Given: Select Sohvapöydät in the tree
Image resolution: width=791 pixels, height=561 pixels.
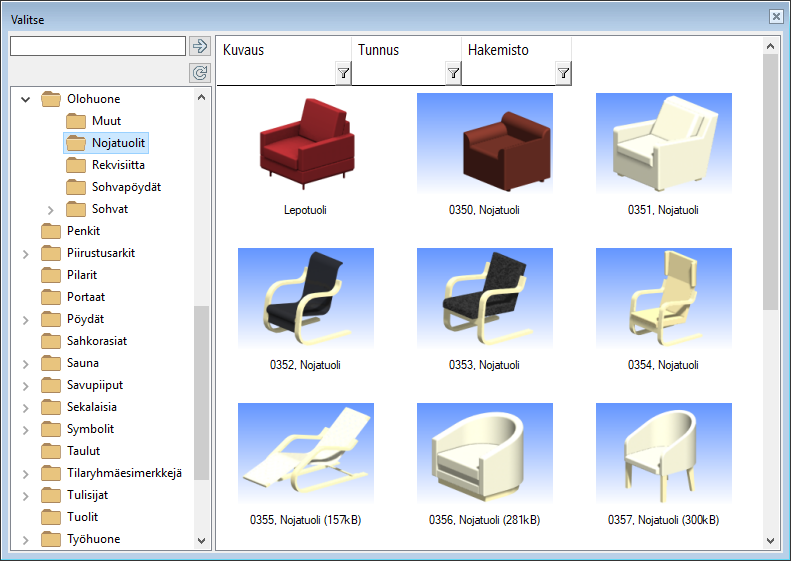Looking at the screenshot, I should (x=126, y=187).
